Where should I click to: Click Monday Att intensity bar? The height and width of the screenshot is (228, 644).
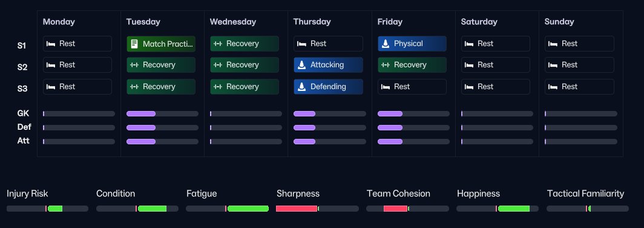(x=79, y=141)
